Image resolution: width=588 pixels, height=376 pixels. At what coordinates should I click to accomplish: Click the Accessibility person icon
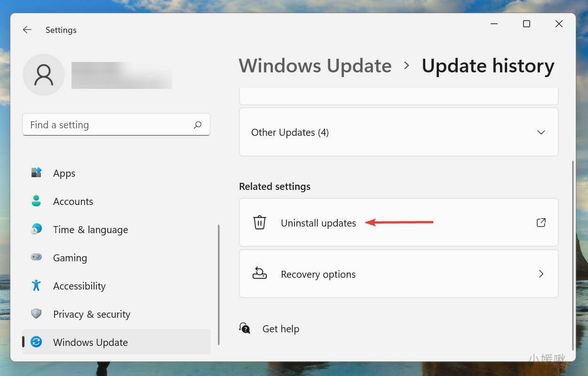pyautogui.click(x=36, y=286)
